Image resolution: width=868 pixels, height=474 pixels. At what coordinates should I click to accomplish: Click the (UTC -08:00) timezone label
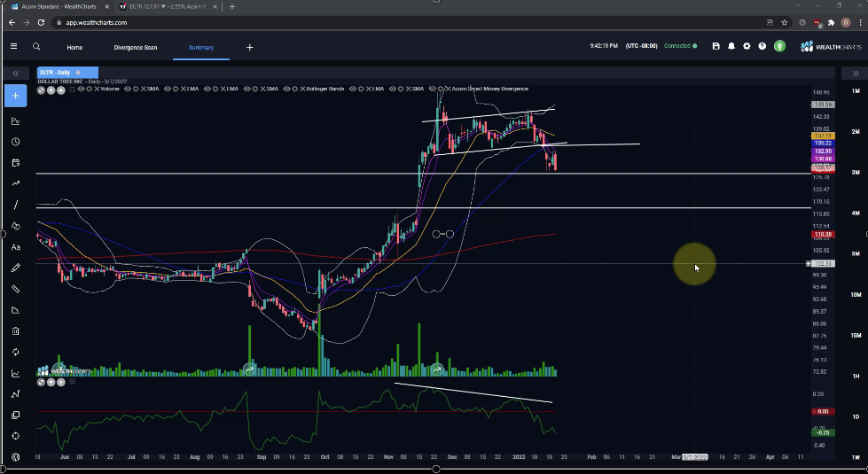[x=642, y=46]
